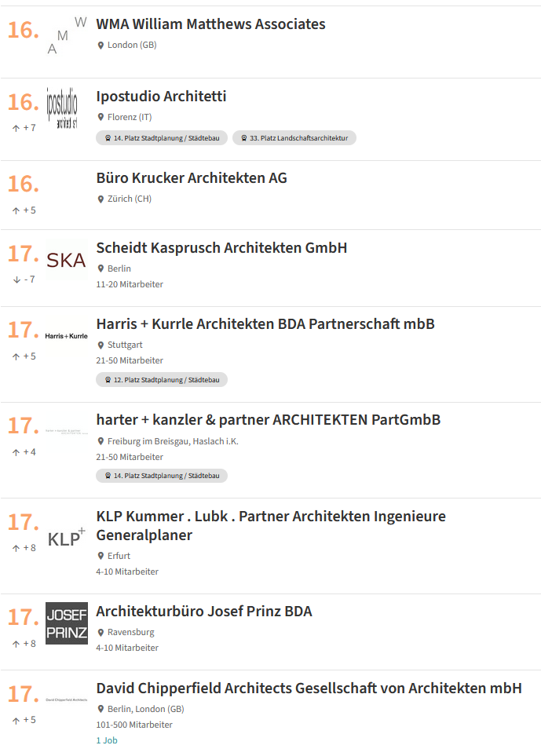Open Architekturbüro Josef Prinz BDA profile
The image size is (541, 756).
click(204, 612)
